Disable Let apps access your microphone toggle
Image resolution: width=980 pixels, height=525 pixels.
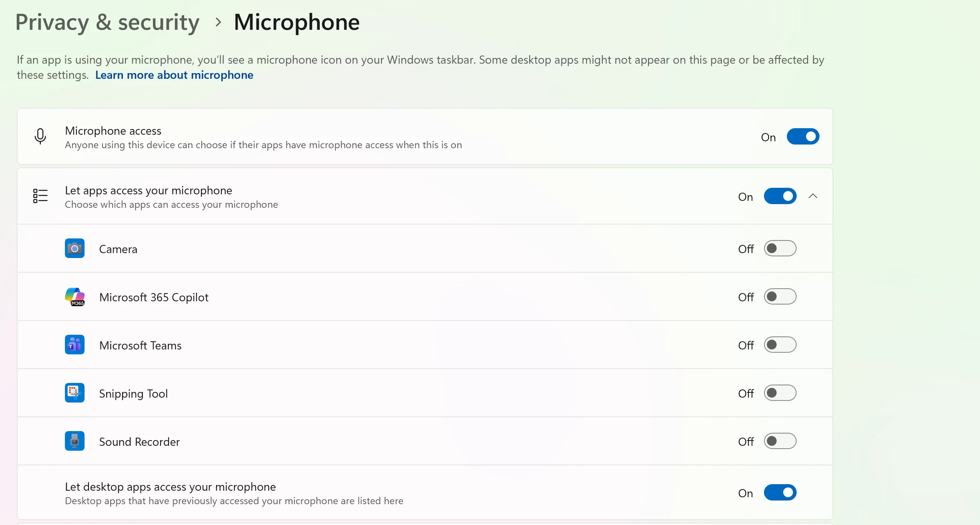point(780,196)
